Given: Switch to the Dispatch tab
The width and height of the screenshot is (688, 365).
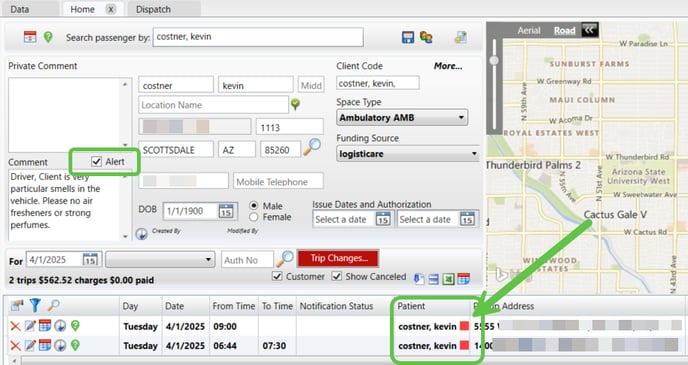Looking at the screenshot, I should click(153, 9).
